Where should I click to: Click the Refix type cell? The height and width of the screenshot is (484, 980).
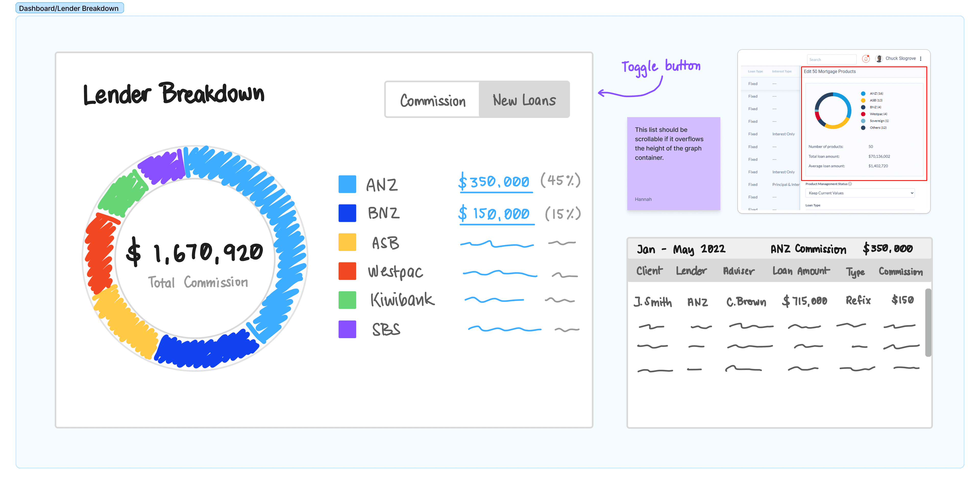pos(858,300)
